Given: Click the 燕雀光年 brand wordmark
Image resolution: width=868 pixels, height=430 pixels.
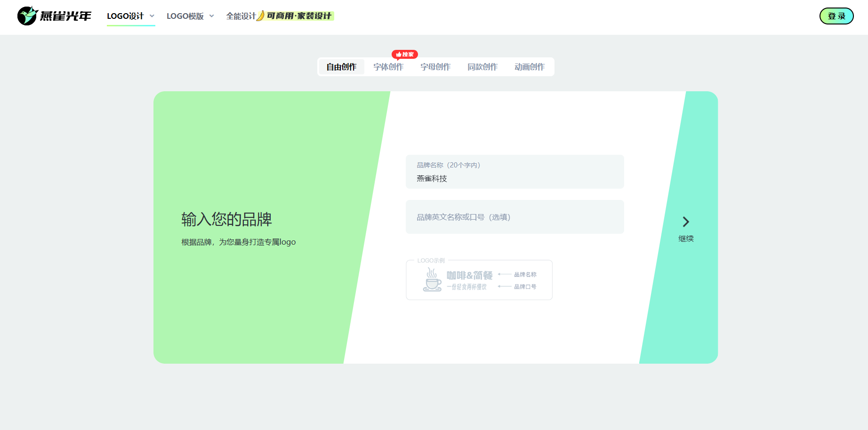Looking at the screenshot, I should (x=65, y=16).
